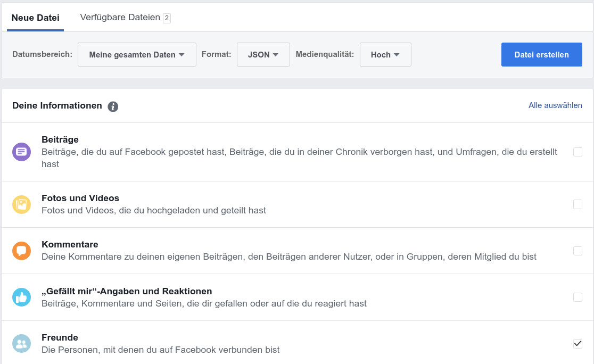The image size is (594, 364).
Task: Click the blue thumbs-up reactions icon
Action: pyautogui.click(x=21, y=297)
